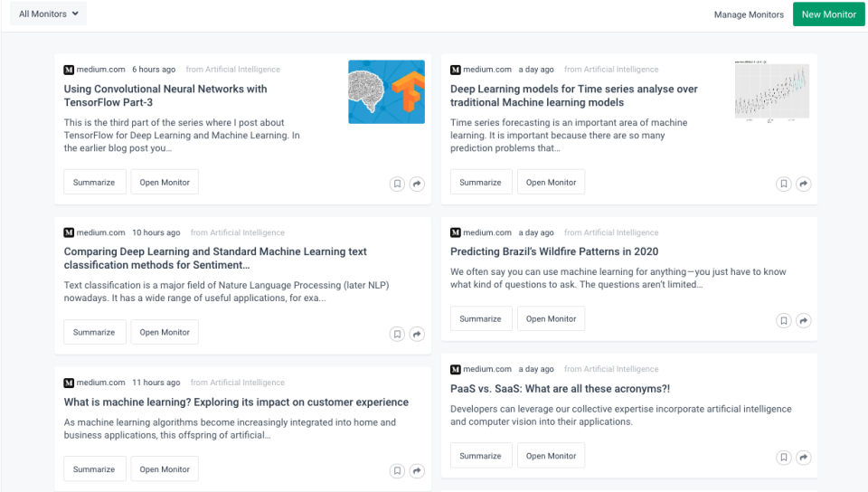Share the PaaS vs. SaaS article
The width and height of the screenshot is (868, 492).
[x=804, y=458]
